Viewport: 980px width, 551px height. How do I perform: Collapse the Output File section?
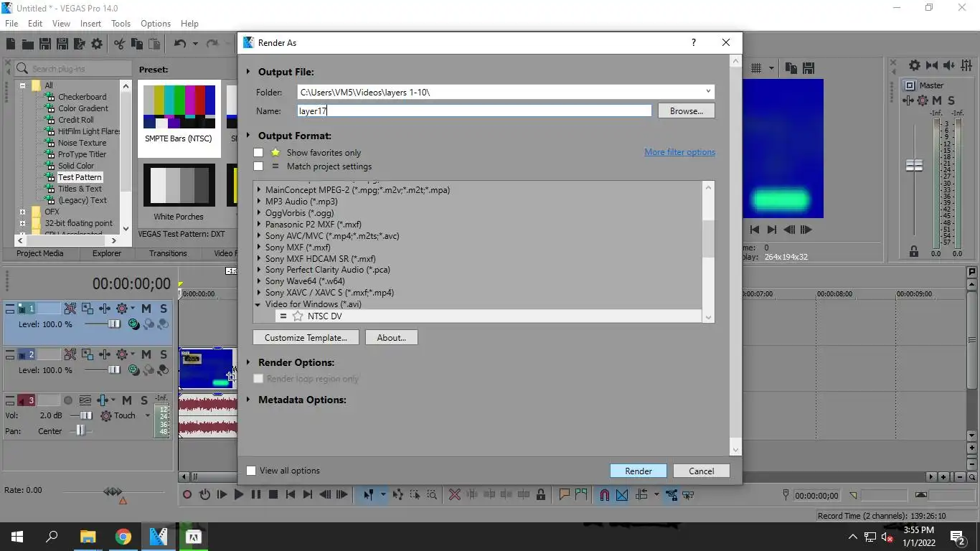249,72
